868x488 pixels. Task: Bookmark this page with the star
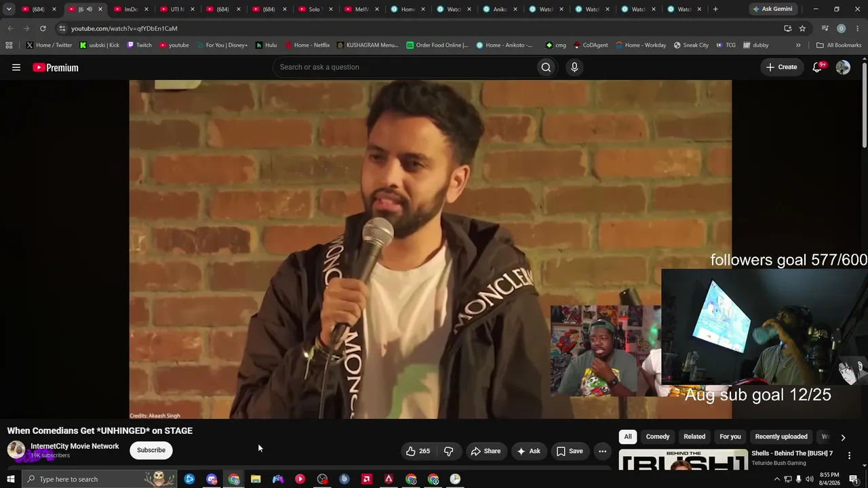(802, 28)
